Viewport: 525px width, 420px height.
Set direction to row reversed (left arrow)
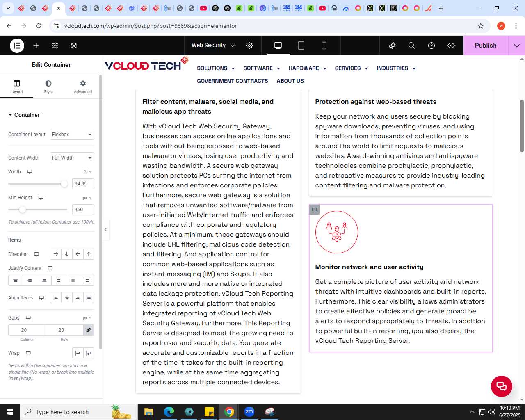[x=78, y=254]
